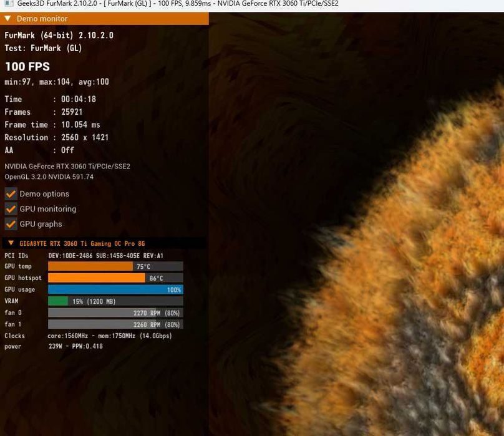Click the fan 0 2270 RPM bar
Image resolution: width=504 pixels, height=436 pixels.
[116, 312]
